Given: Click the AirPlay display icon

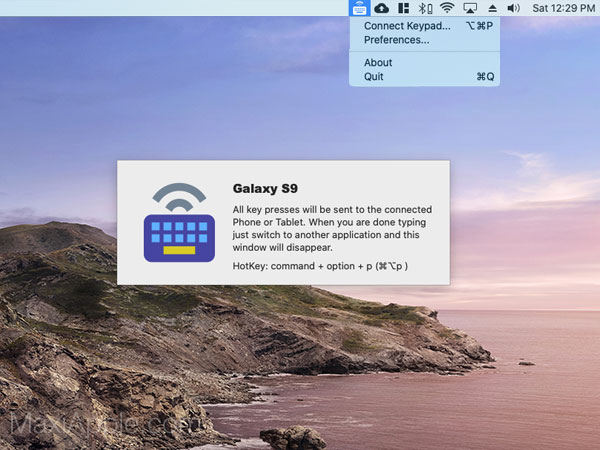Looking at the screenshot, I should pyautogui.click(x=470, y=8).
